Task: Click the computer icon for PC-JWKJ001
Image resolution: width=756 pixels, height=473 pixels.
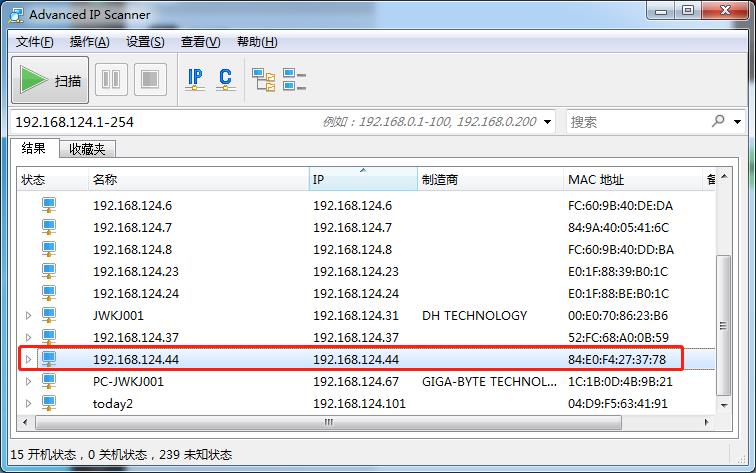Action: tap(49, 381)
